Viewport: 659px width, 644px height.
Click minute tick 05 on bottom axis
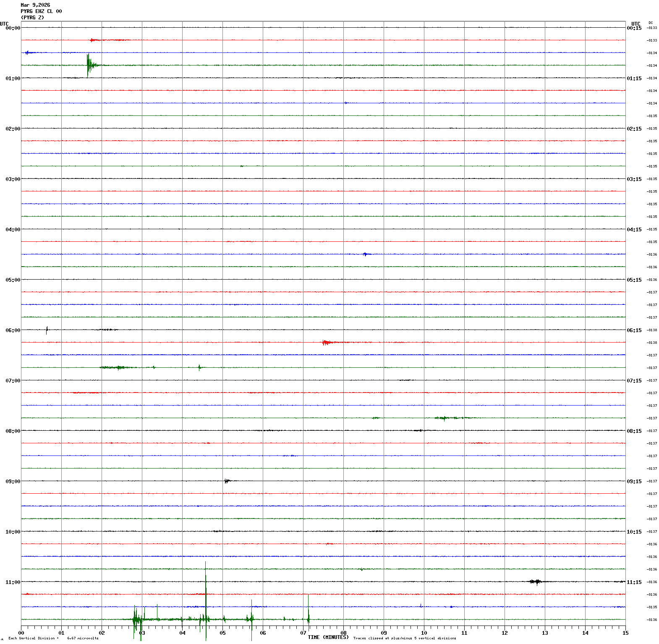coord(222,633)
